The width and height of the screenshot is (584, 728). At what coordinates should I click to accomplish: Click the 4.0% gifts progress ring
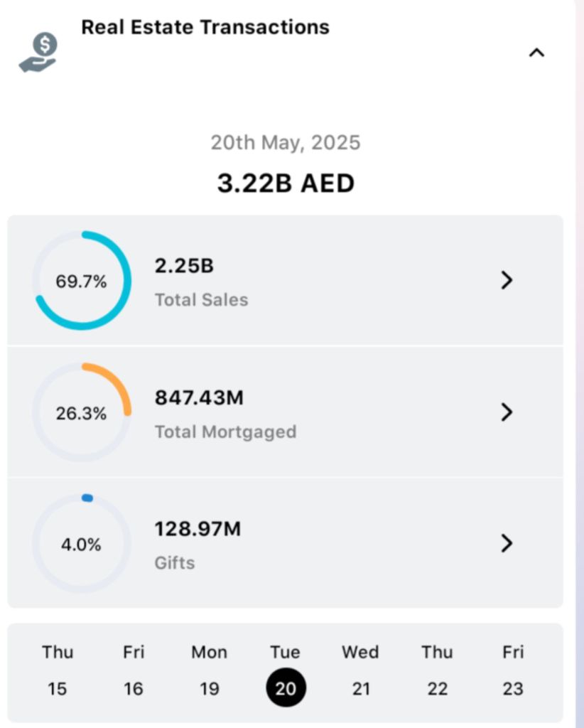pos(82,545)
